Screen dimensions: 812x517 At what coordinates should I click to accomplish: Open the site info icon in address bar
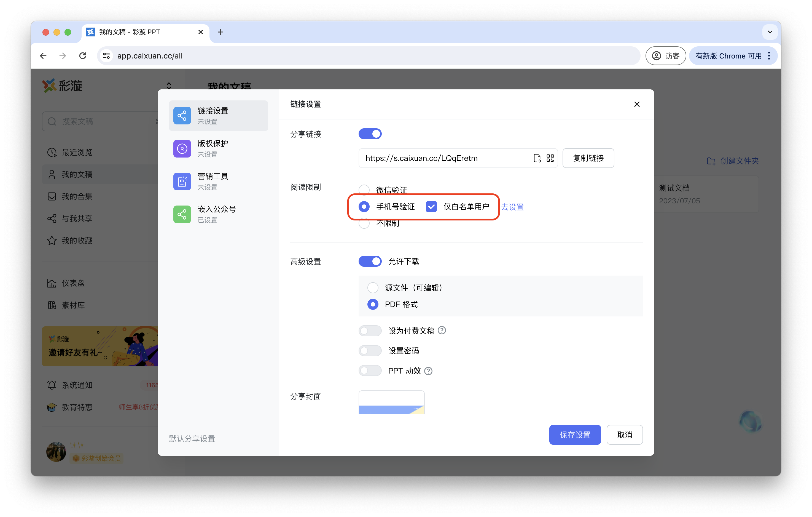(107, 56)
